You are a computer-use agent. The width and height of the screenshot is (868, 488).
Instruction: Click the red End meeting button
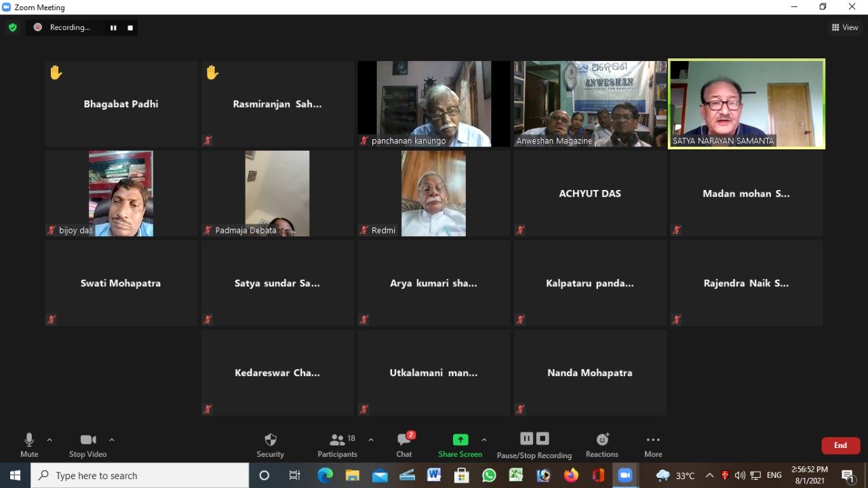[840, 445]
